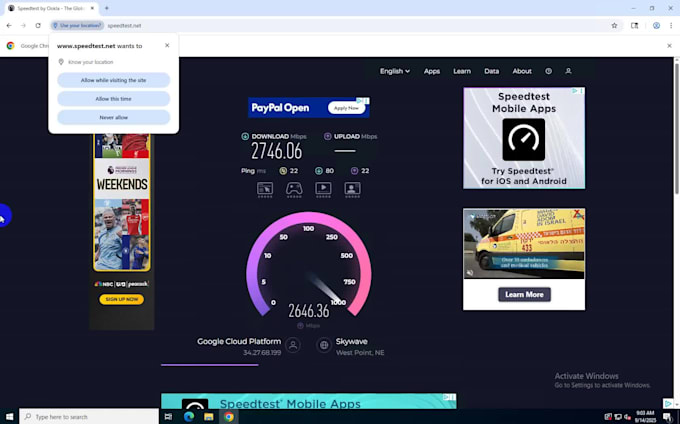This screenshot has width=680, height=424.
Task: Click the globe server icon beside Skywave
Action: [324, 345]
